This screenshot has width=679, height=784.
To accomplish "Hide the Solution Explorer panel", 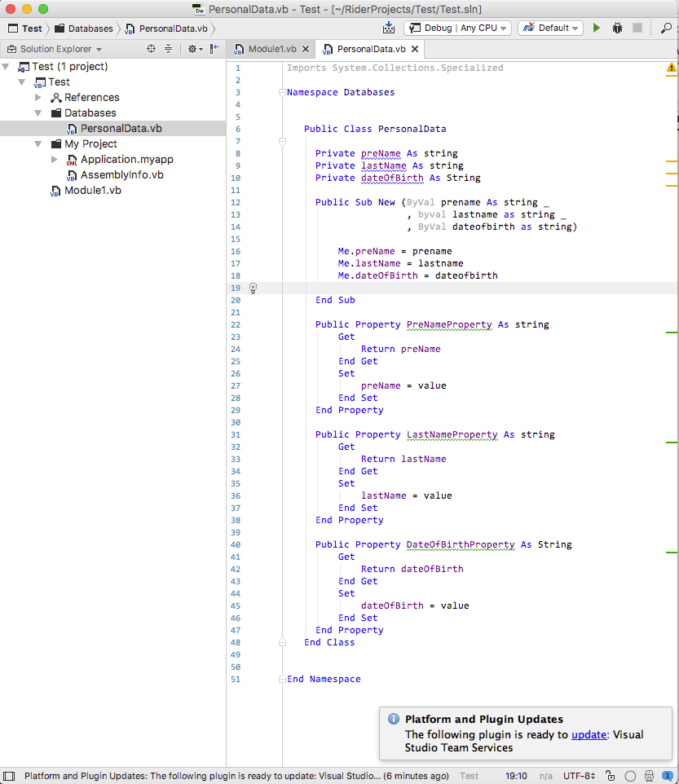I will (214, 49).
